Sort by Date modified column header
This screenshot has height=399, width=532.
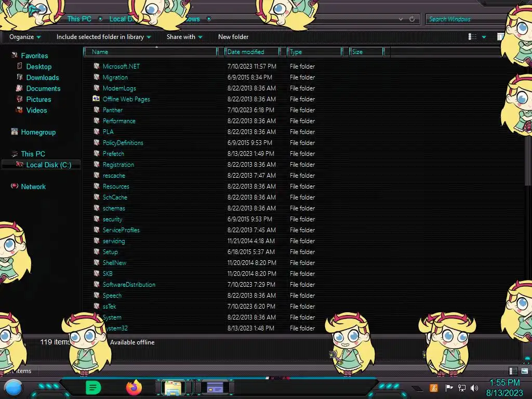pos(253,52)
